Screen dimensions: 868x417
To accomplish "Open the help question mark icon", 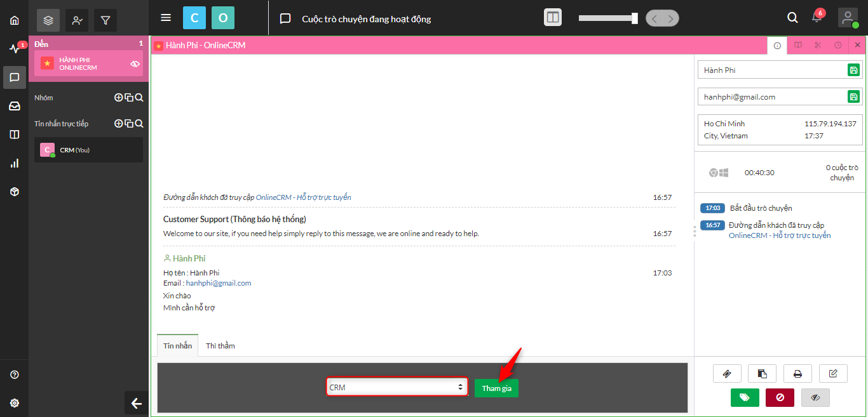I will coord(14,375).
